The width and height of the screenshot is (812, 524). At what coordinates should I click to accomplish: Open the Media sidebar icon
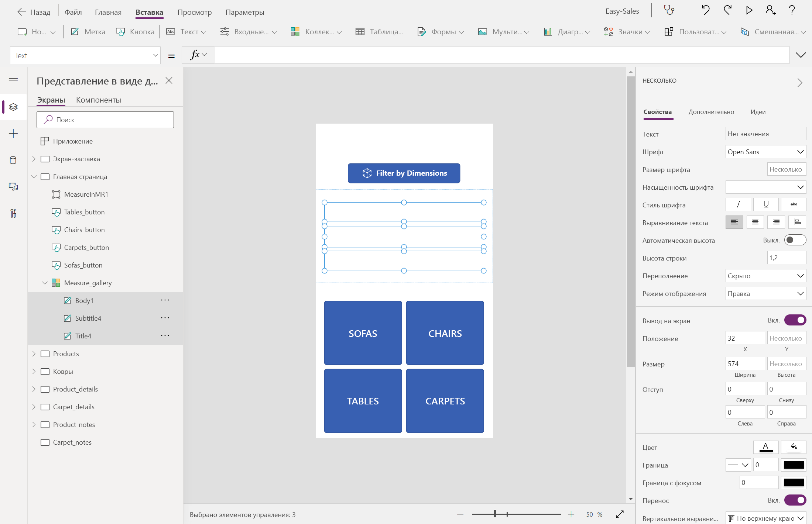tap(13, 187)
